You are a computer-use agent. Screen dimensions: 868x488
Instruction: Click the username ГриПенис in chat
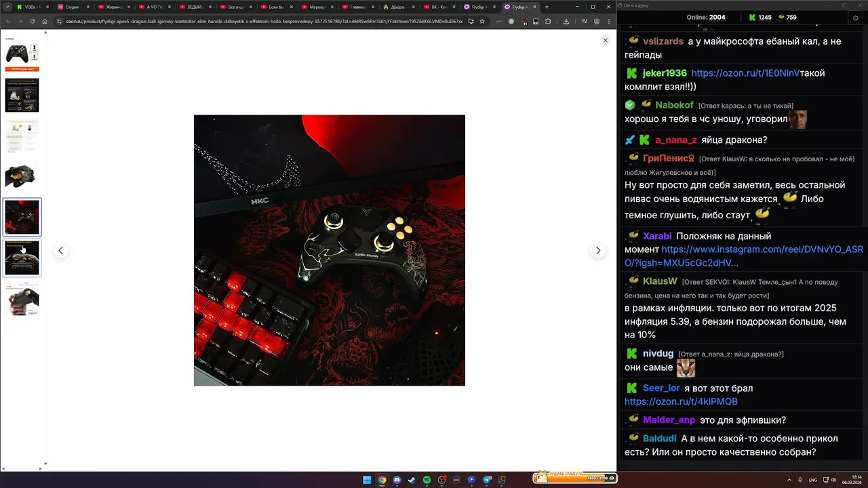(x=669, y=159)
